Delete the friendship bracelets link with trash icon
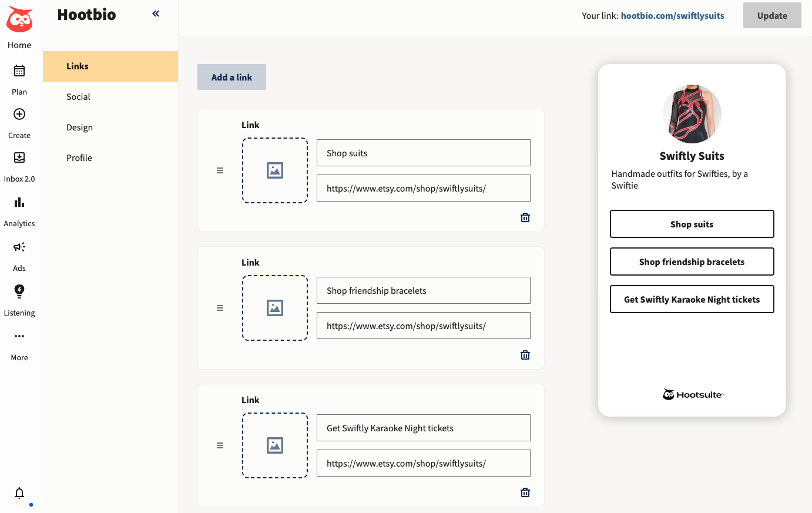Viewport: 812px width, 513px height. pyautogui.click(x=525, y=354)
